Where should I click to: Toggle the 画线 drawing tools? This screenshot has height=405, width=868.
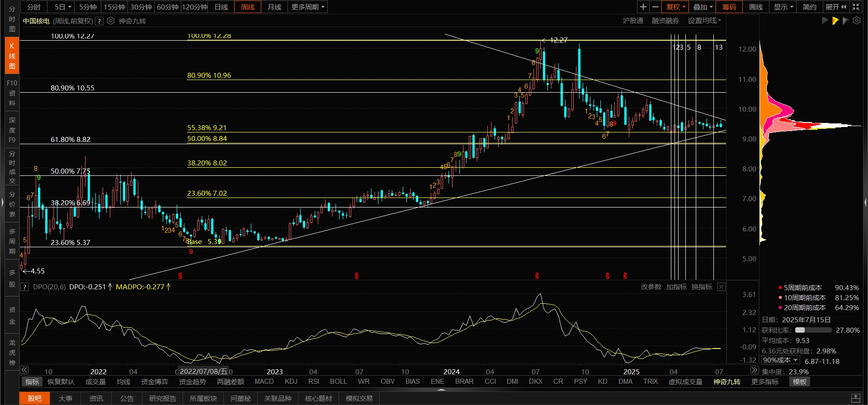pos(756,7)
